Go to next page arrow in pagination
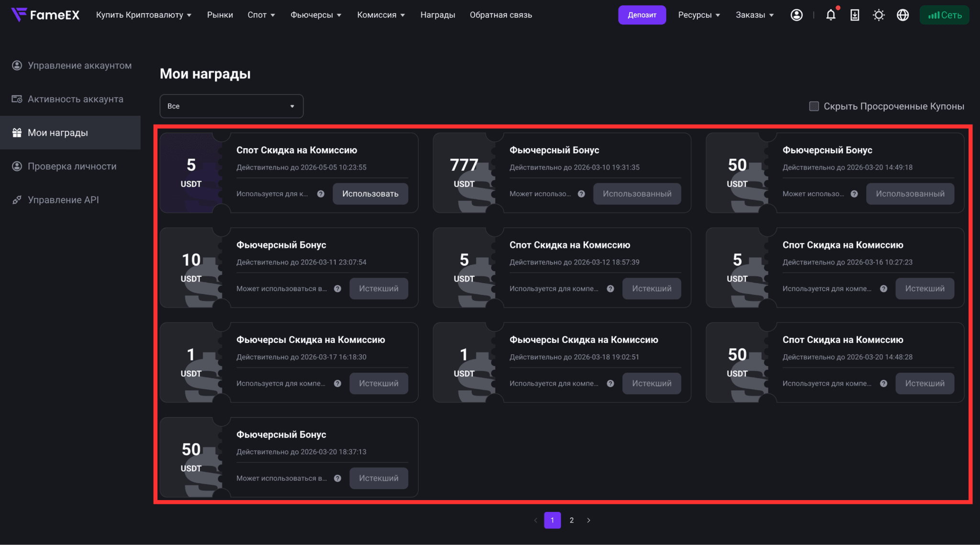 [x=589, y=520]
